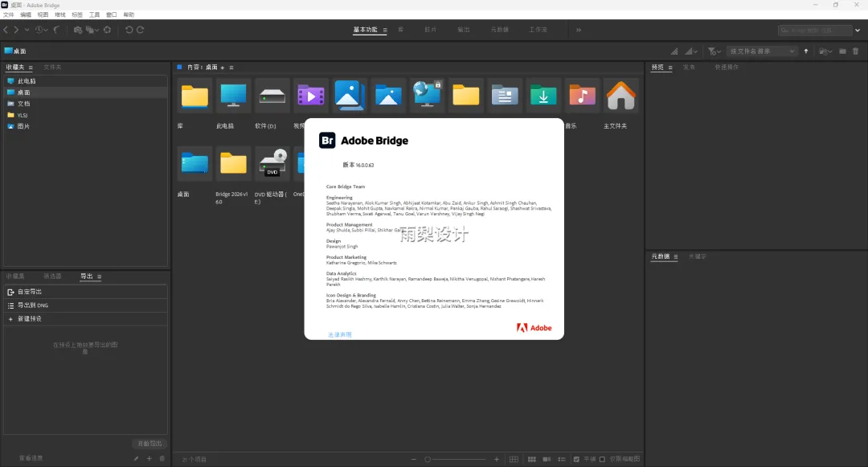Screen dimensions: 868x467
Task: Switch to the 工作流 workspace
Action: coord(538,30)
